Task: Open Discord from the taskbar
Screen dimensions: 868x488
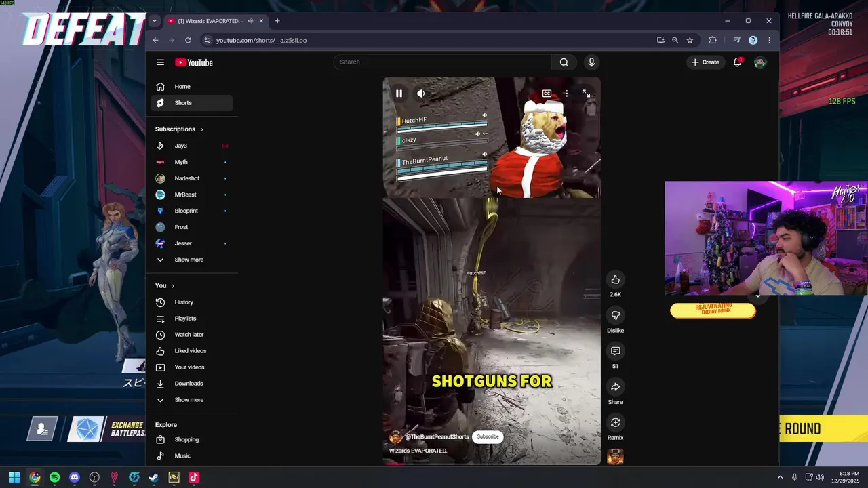Action: click(75, 477)
